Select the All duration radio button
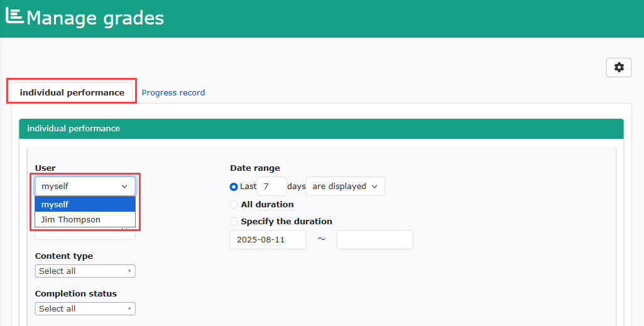This screenshot has width=644, height=326. (x=234, y=205)
